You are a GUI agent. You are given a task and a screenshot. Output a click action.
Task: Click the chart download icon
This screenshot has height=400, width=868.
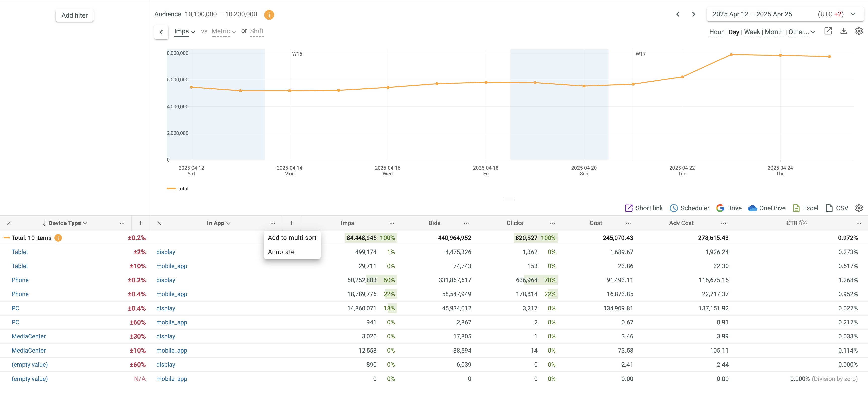(x=843, y=31)
